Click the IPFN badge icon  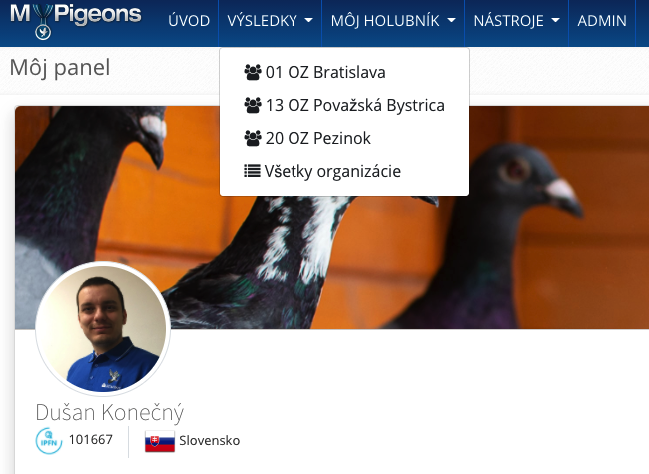(x=49, y=441)
